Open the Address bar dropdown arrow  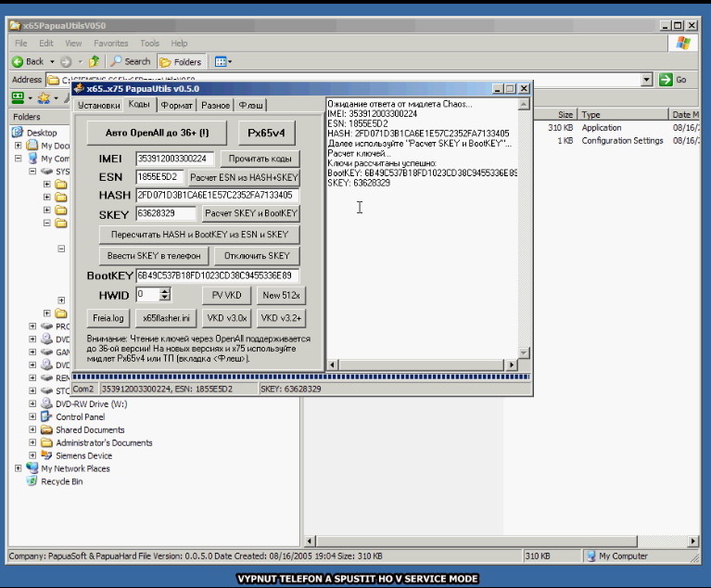pos(647,80)
